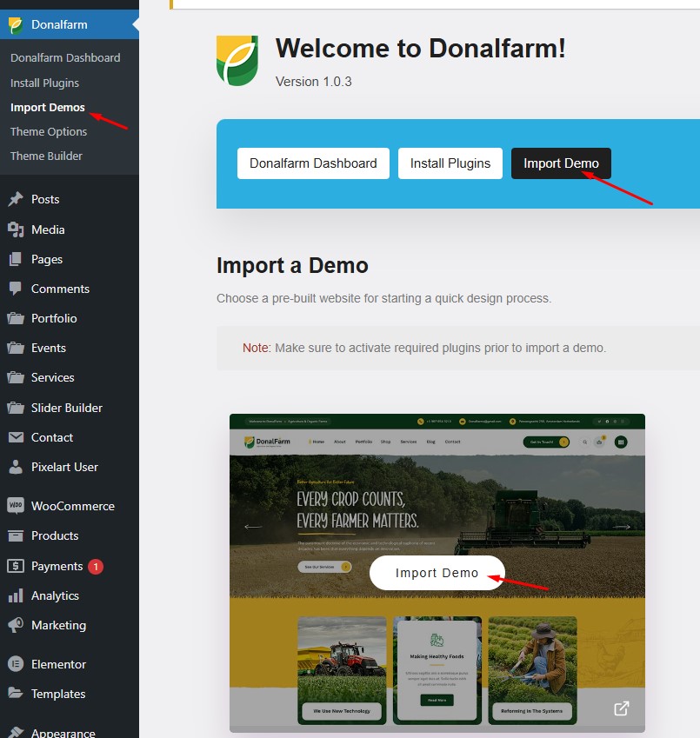Click the WooCommerce logo icon

click(16, 506)
